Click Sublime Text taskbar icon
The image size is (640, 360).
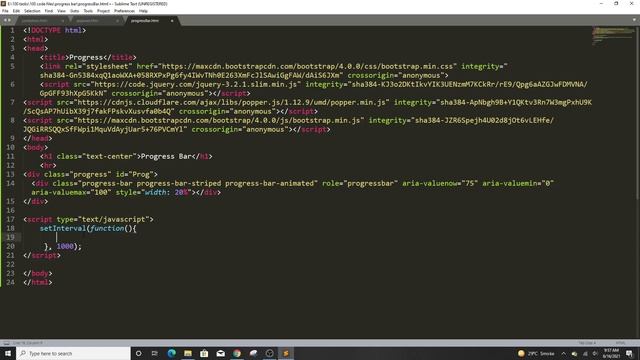click(x=286, y=353)
